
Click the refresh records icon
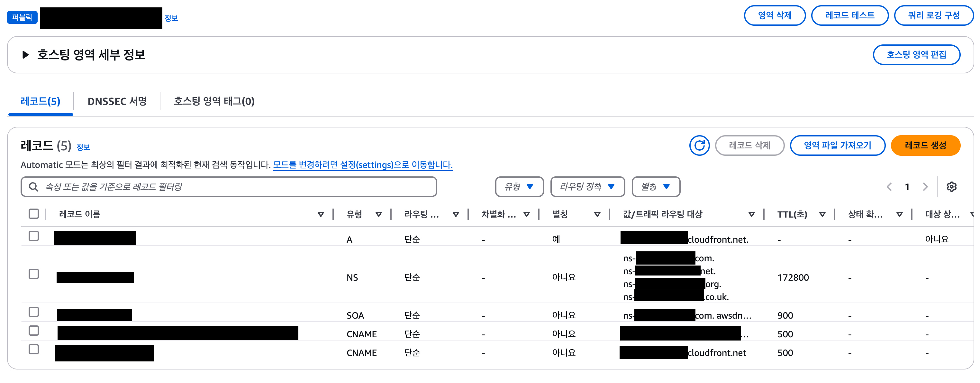pyautogui.click(x=699, y=145)
